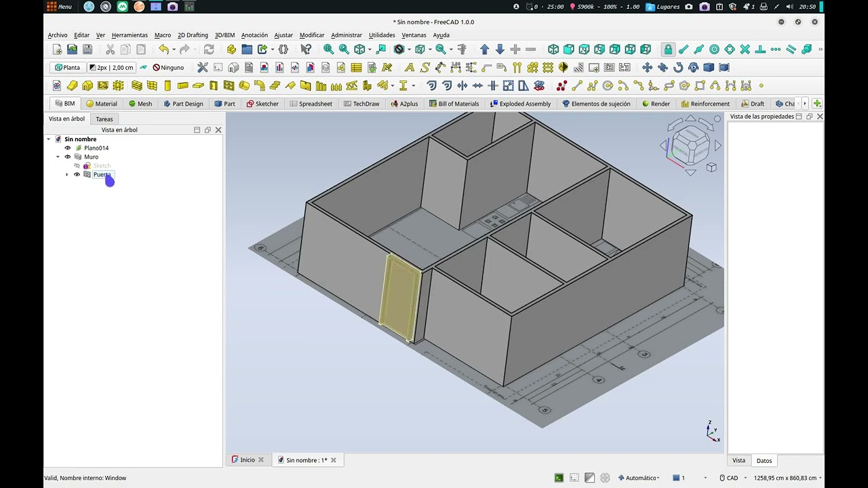The image size is (868, 488).
Task: Select the Stairs tool icon
Action: click(x=275, y=85)
